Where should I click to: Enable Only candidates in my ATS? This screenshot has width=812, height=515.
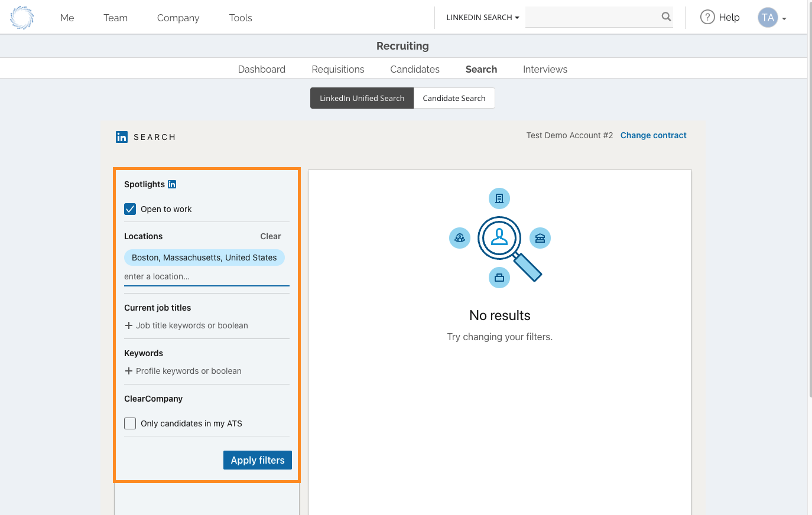[130, 423]
